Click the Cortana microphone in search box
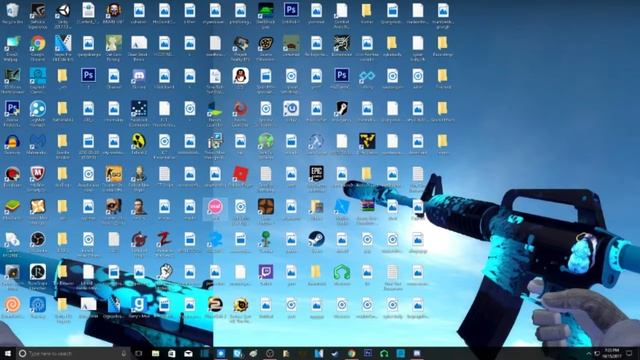The height and width of the screenshot is (360, 640). point(124,353)
